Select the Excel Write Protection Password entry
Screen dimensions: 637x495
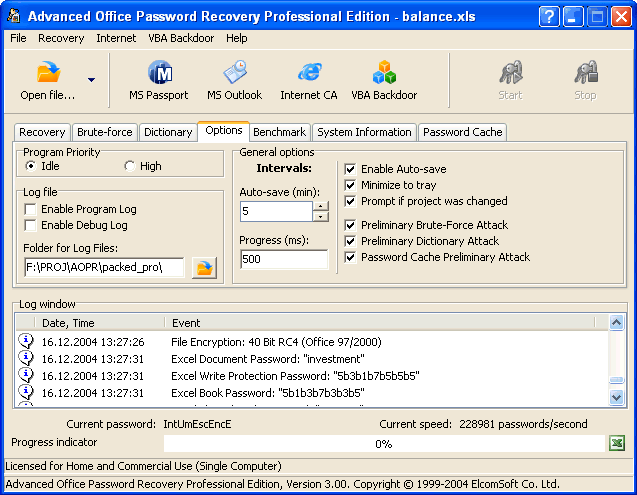[x=312, y=376]
